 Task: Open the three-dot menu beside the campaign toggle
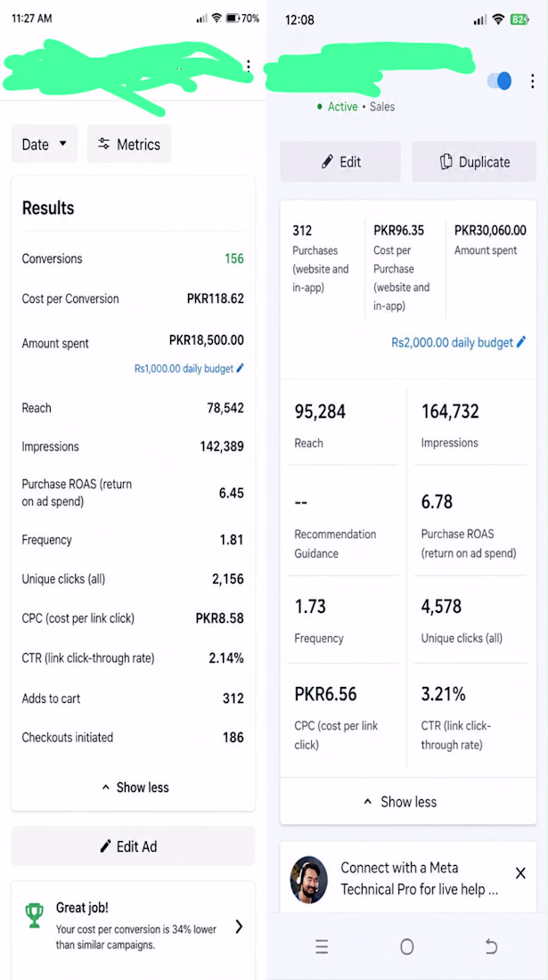coord(532,81)
